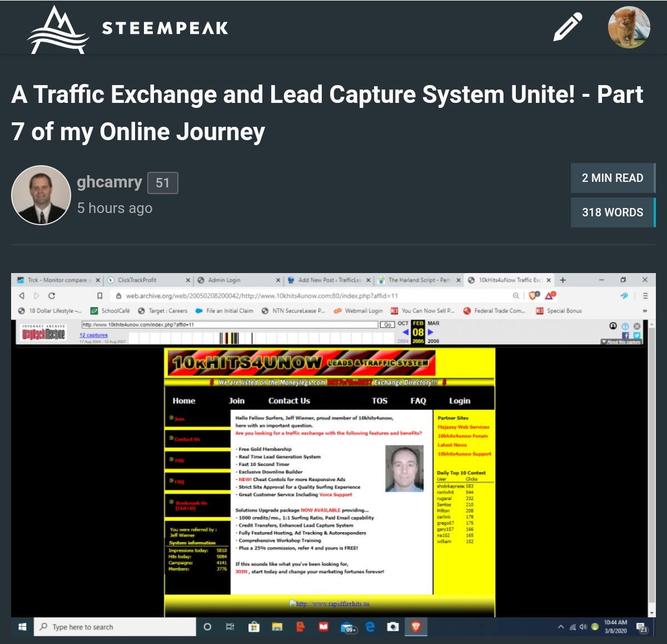This screenshot has width=667, height=644.
Task: Open the Webmail Login bookmark
Action: 358,311
